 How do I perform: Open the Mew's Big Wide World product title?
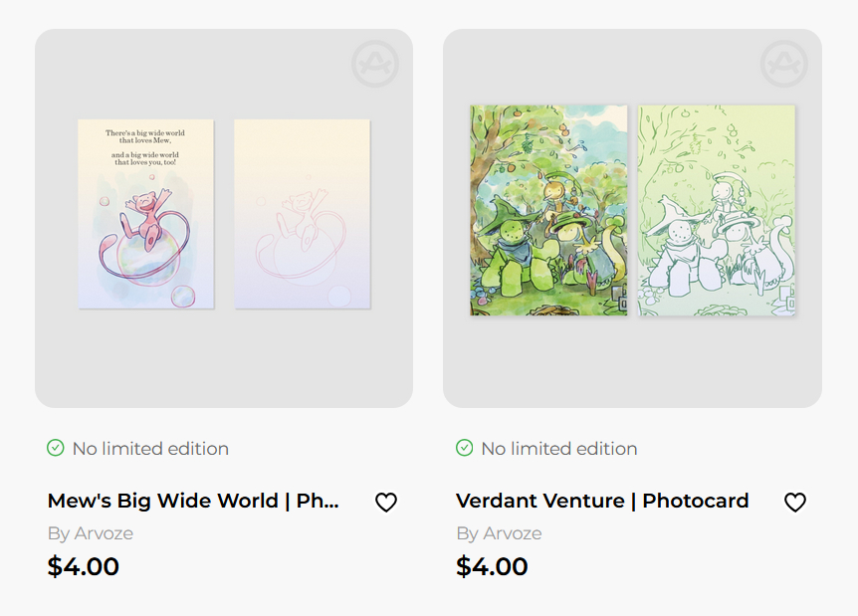(193, 501)
